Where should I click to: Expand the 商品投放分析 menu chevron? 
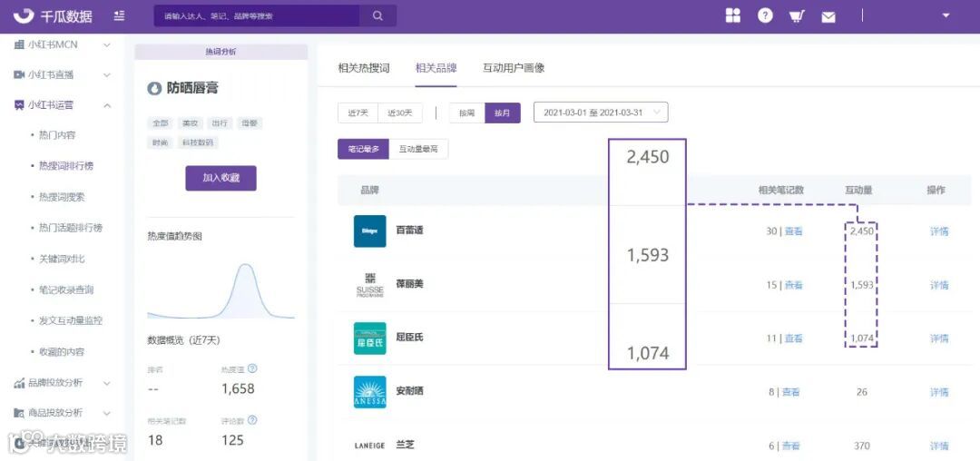click(107, 413)
